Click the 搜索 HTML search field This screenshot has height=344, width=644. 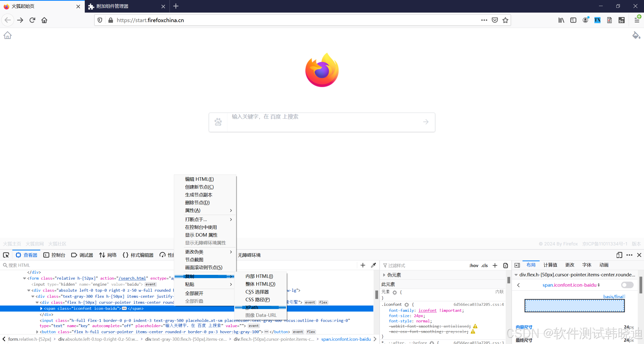(x=179, y=265)
